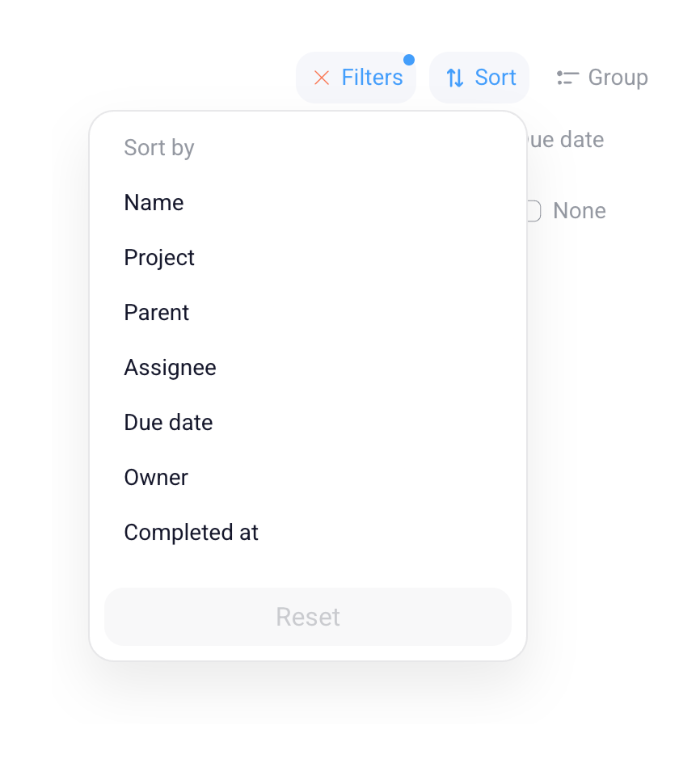Enable the None option next to the checkbox
This screenshot has height=776, width=700.
pos(579,210)
